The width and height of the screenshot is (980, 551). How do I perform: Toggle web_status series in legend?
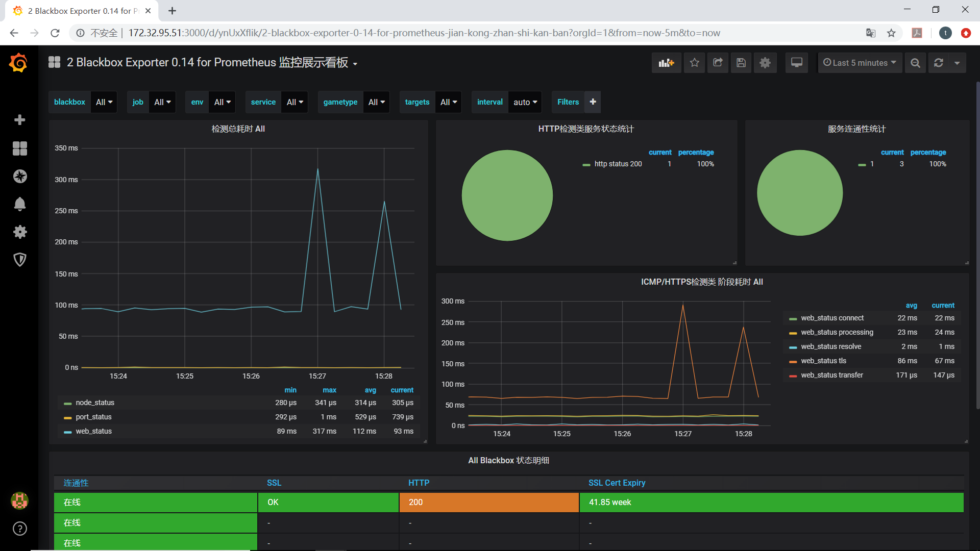pyautogui.click(x=93, y=431)
